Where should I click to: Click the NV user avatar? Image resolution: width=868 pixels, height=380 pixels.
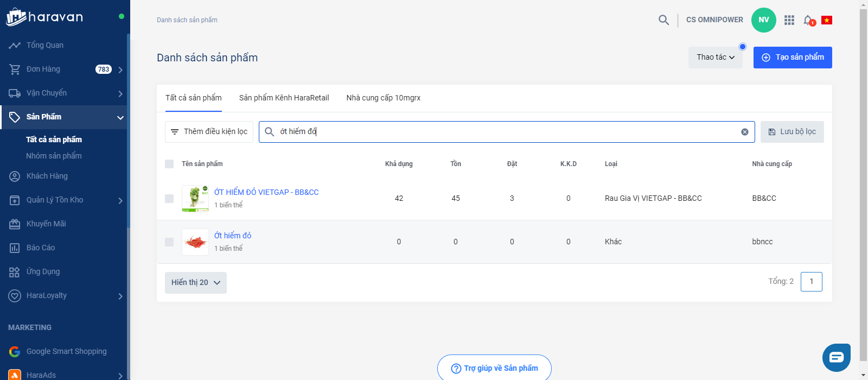(x=763, y=20)
